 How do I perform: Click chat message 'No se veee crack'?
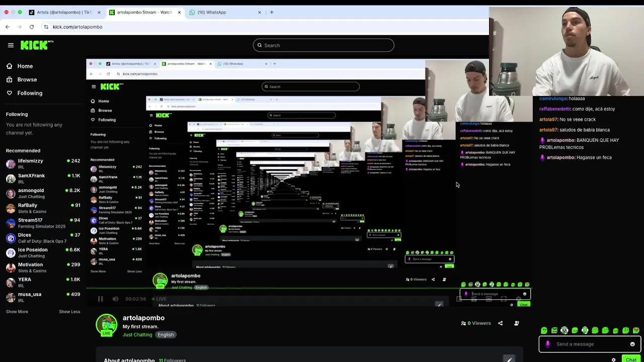coord(578,120)
